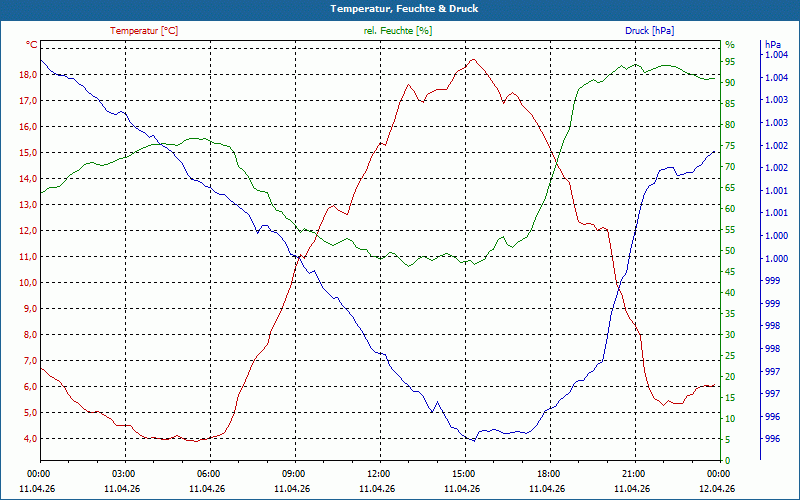Click green humidity axis value 40
Viewport: 800px width, 500px height.
(730, 293)
